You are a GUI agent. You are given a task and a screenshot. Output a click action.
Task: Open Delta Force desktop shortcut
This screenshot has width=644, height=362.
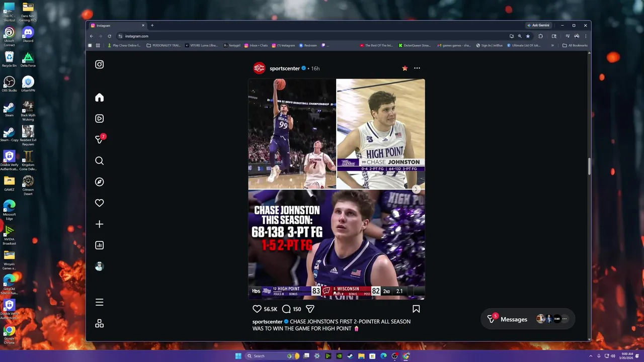(28, 59)
